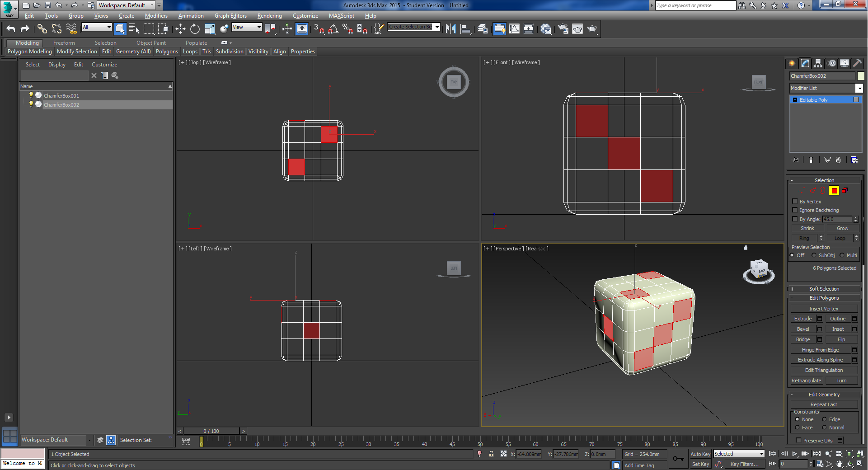The width and height of the screenshot is (868, 470).
Task: Switch to the Freeform ribbon tab
Action: tap(64, 43)
